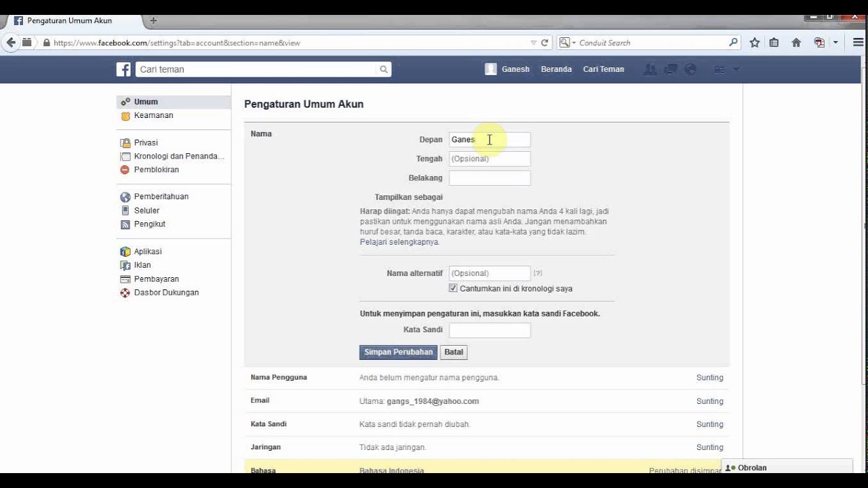Image resolution: width=868 pixels, height=488 pixels.
Task: Open Firefox hamburger menu
Action: pyautogui.click(x=858, y=43)
